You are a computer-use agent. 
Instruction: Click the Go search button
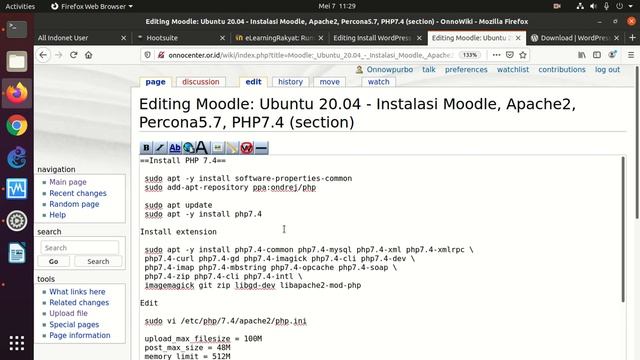click(x=53, y=261)
